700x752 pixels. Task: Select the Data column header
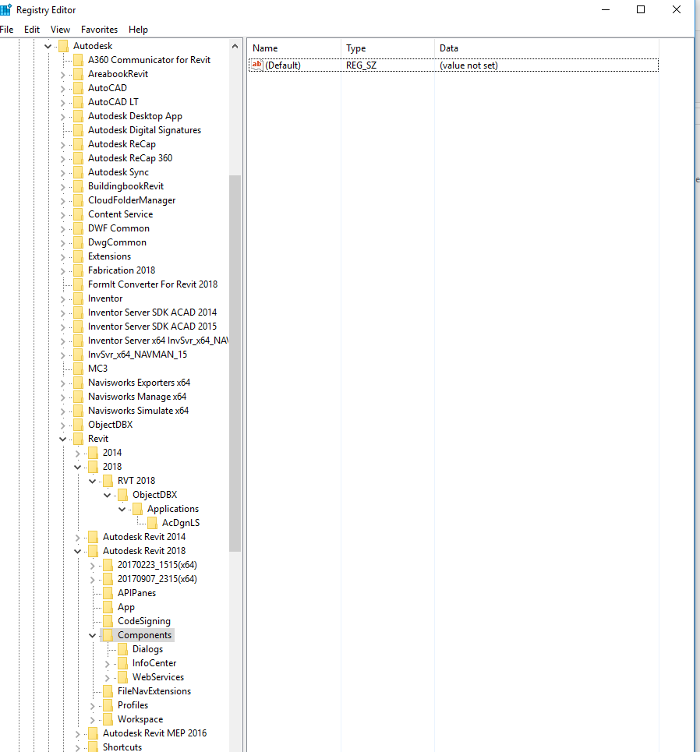(546, 48)
